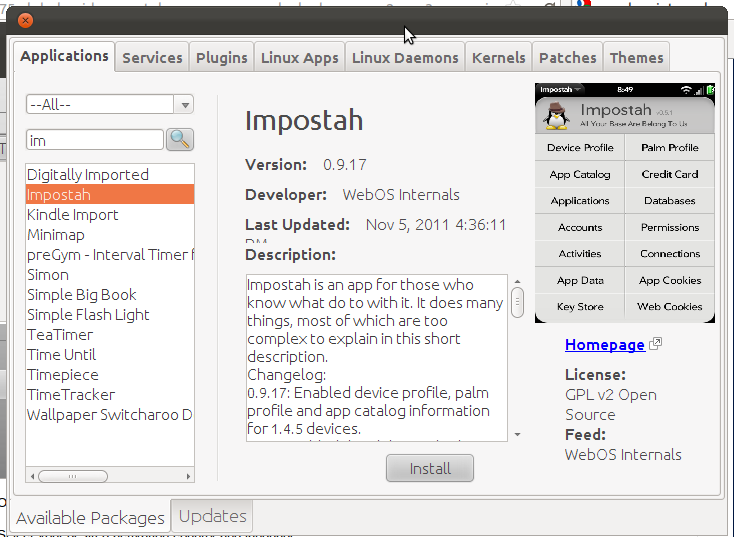Pick TeaTimer from the list
The height and width of the screenshot is (537, 734).
[110, 335]
